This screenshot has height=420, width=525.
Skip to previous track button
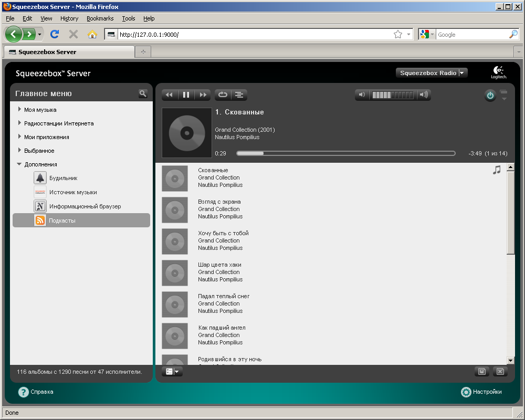pos(170,95)
